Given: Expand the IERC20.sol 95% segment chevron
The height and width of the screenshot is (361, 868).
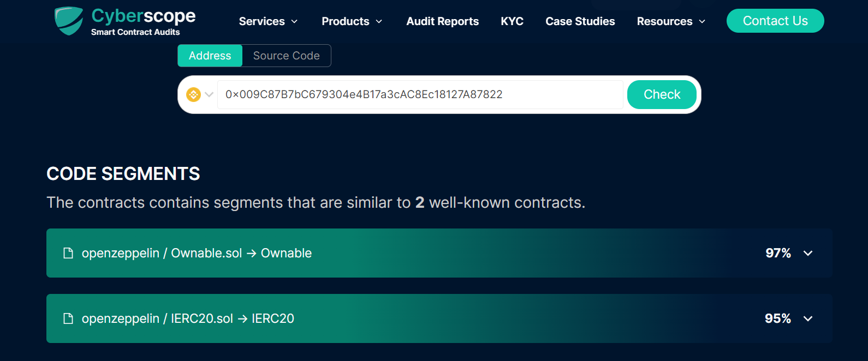Looking at the screenshot, I should coord(808,318).
